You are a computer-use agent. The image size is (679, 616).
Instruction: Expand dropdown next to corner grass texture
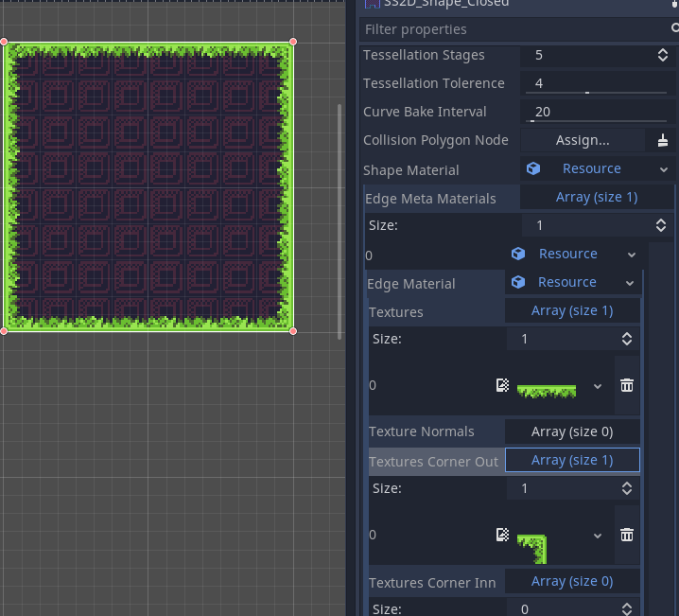pos(598,535)
